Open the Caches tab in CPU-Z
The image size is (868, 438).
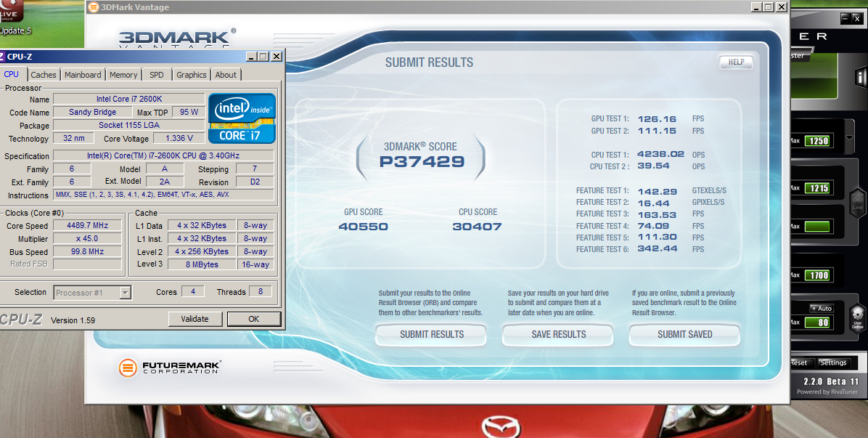pyautogui.click(x=43, y=75)
